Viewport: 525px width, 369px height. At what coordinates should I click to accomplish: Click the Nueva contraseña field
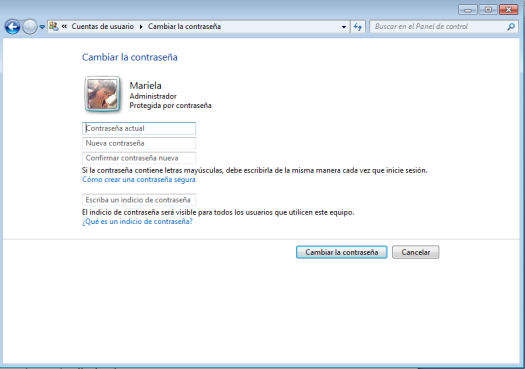139,143
